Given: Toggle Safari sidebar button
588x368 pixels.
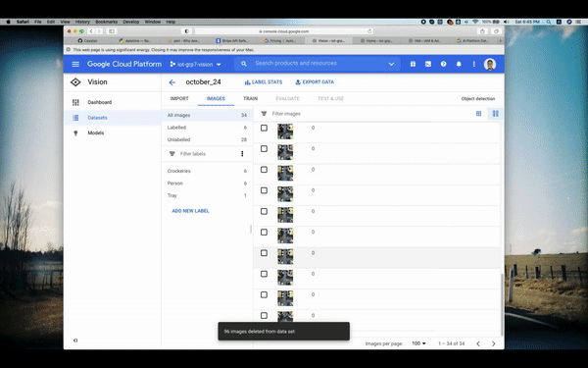Looking at the screenshot, I should point(112,31).
